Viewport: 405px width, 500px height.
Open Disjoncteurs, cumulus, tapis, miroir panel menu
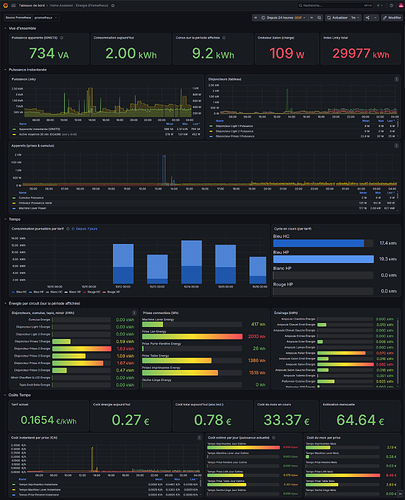click(x=134, y=313)
